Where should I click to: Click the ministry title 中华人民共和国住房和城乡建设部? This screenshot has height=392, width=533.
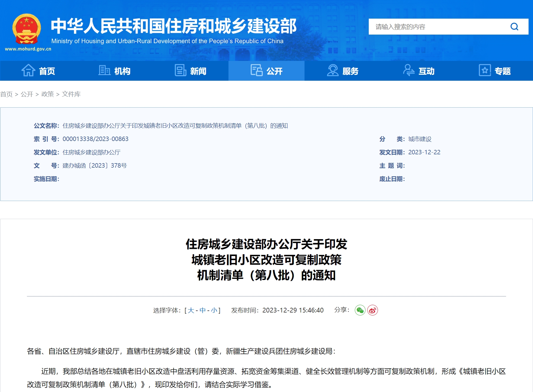click(x=174, y=26)
